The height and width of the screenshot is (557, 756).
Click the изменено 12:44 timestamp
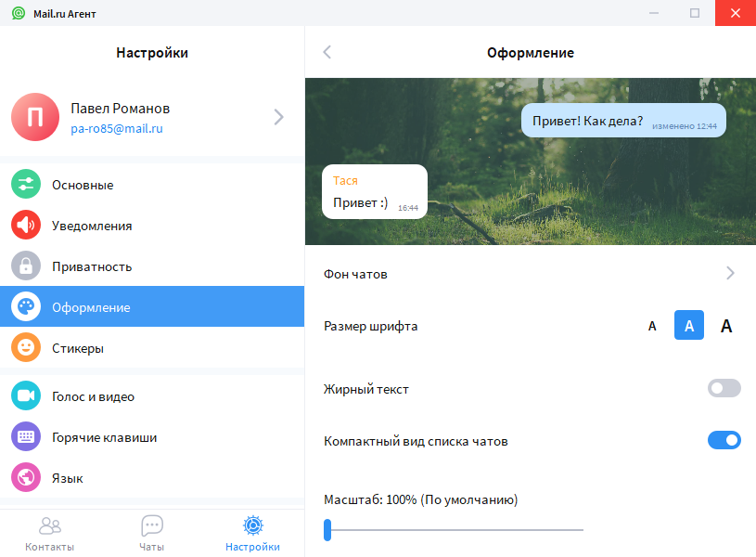tap(685, 126)
